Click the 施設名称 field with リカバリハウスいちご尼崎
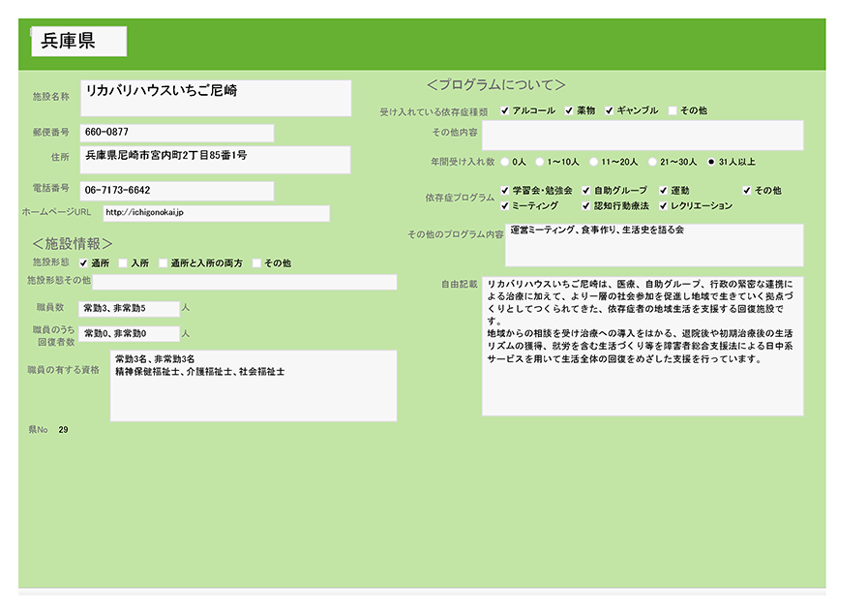This screenshot has width=868, height=614. tap(215, 98)
